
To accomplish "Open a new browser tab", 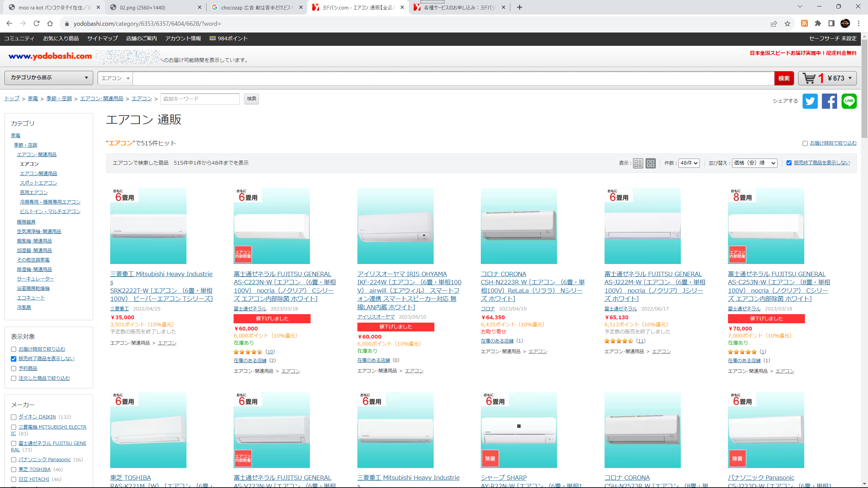I will [519, 7].
